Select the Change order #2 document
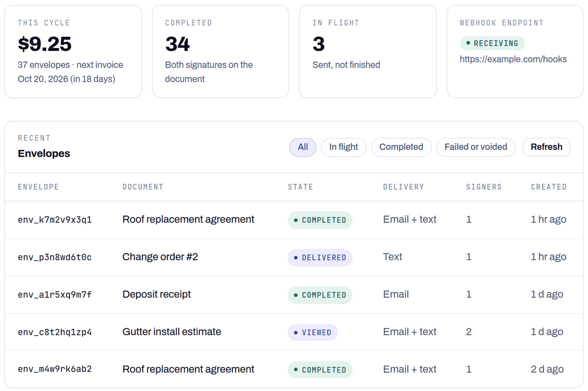The height and width of the screenshot is (391, 588). 160,257
